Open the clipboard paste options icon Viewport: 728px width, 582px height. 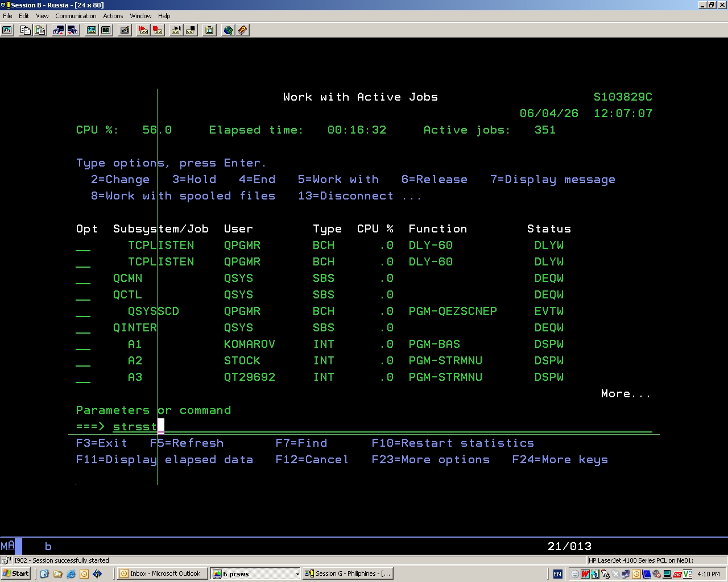click(209, 30)
